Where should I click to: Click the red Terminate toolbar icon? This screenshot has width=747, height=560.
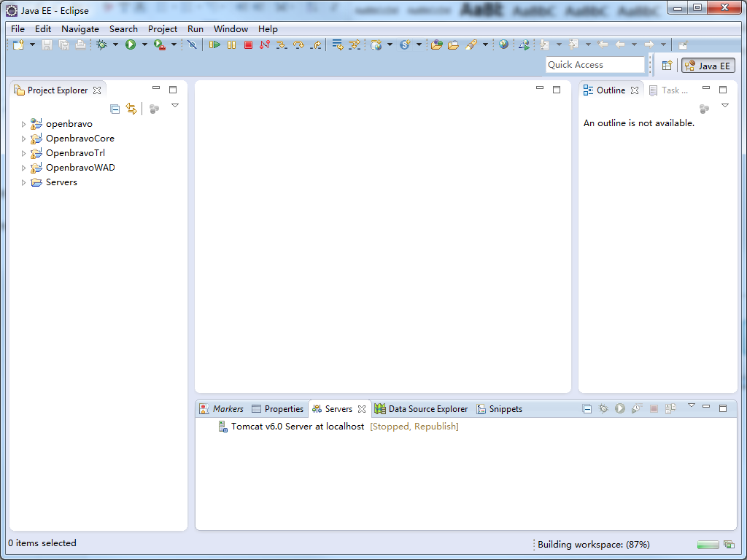click(248, 44)
